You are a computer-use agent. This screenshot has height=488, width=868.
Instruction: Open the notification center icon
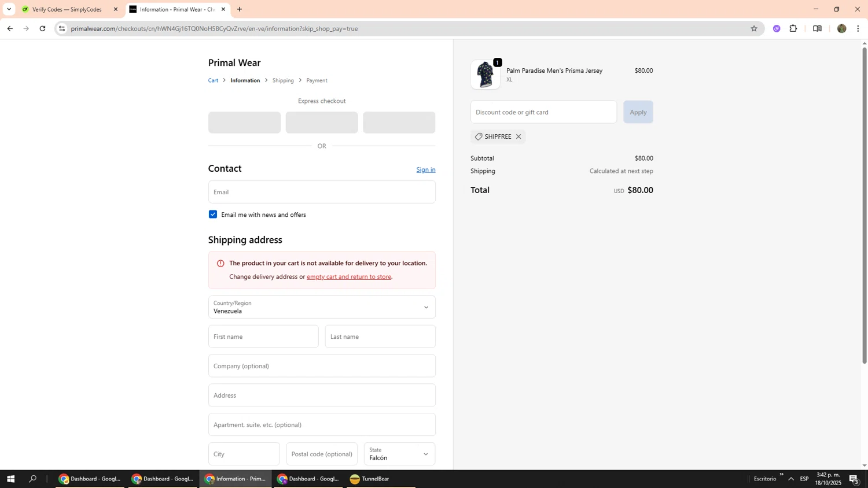click(854, 479)
